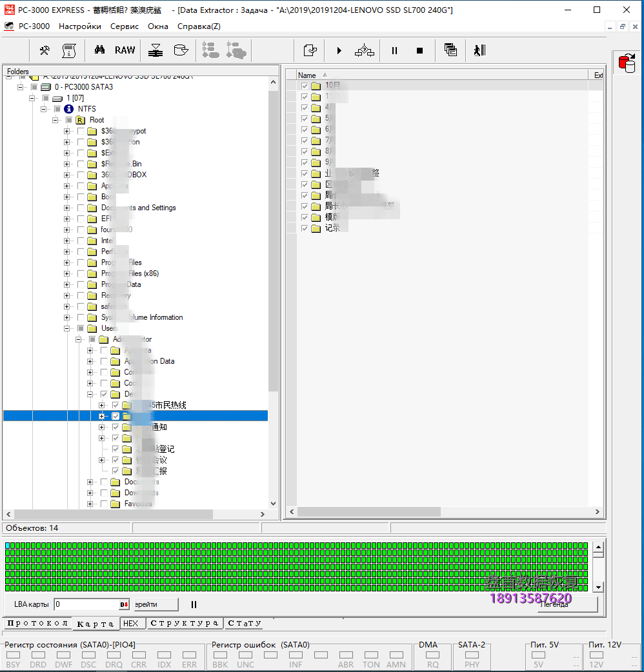Toggle the Documents and Settings folder checkbox
Viewport: 644px width, 672px height.
81,208
